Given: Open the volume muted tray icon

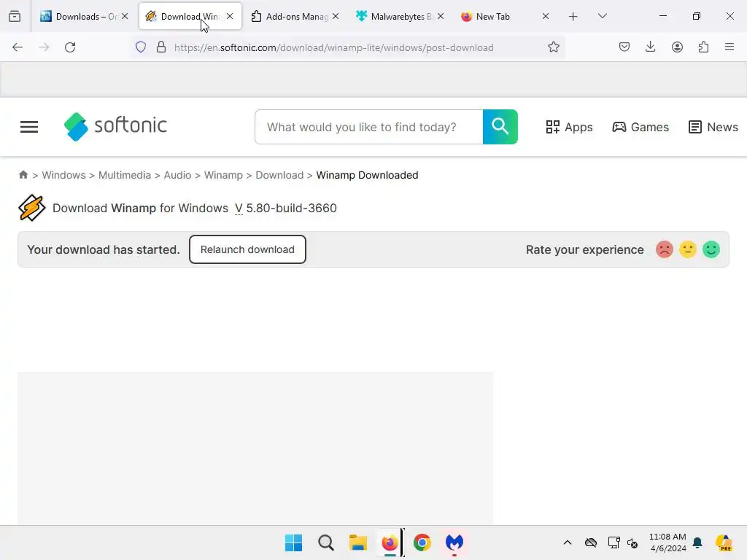Looking at the screenshot, I should point(632,542).
